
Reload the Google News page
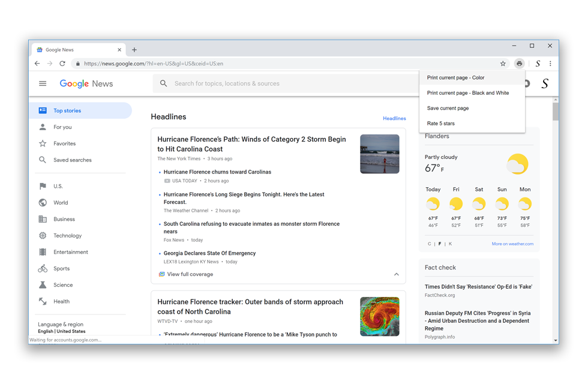pos(62,64)
